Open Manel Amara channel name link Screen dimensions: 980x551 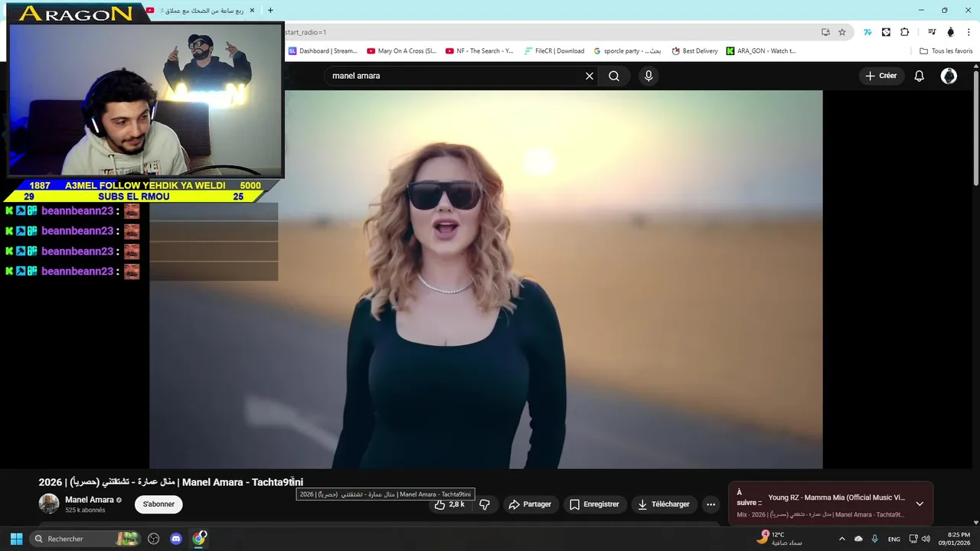coord(89,500)
